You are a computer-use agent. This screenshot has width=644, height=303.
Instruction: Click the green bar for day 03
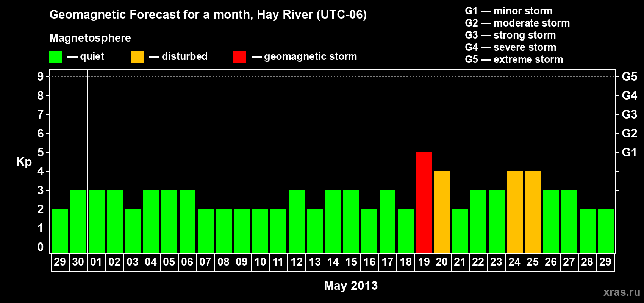[133, 231]
